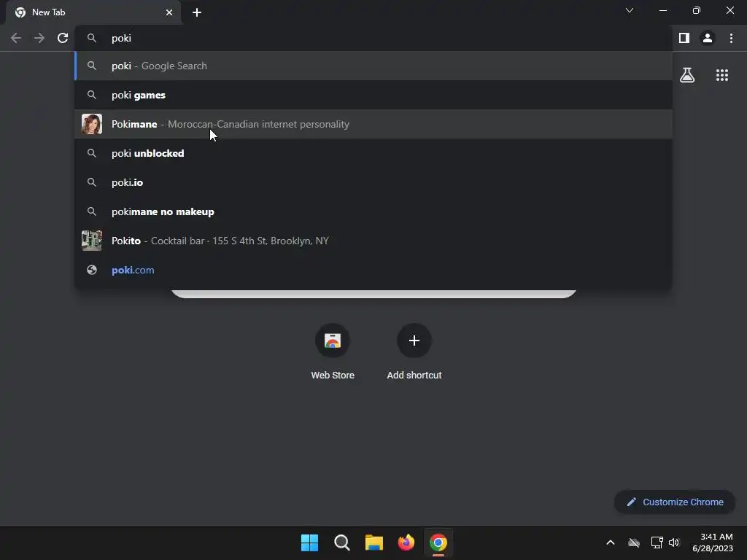Click the address bar containing 'poki'

[x=373, y=38]
